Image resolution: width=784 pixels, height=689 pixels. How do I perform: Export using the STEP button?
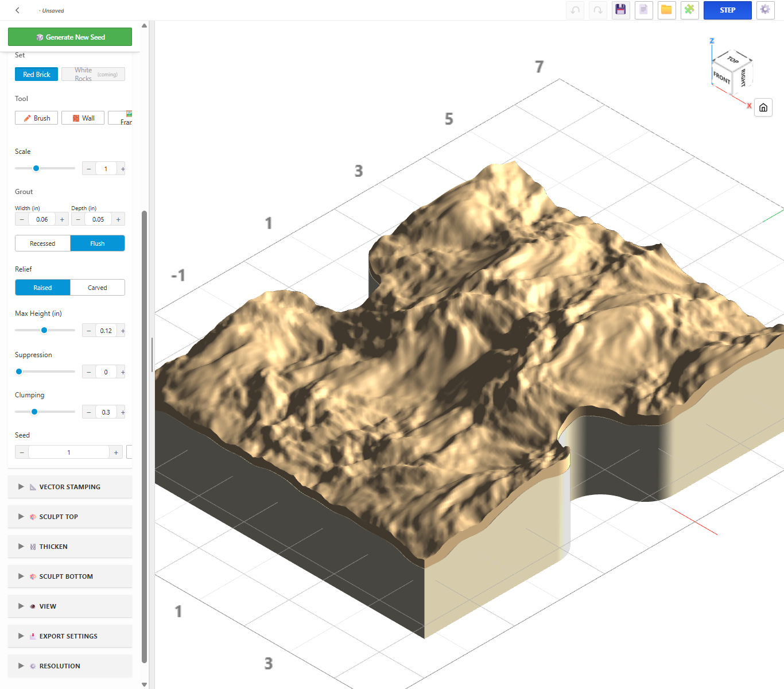coord(727,10)
